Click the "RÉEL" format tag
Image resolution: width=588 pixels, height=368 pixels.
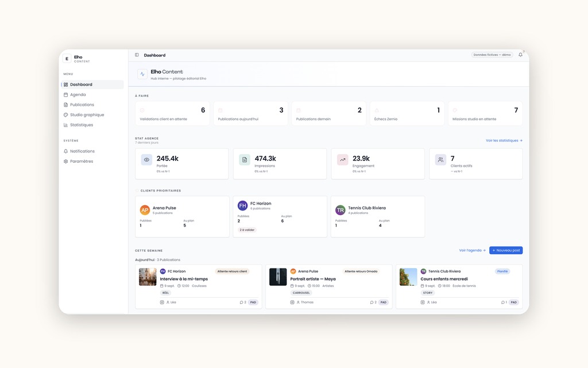(x=166, y=293)
